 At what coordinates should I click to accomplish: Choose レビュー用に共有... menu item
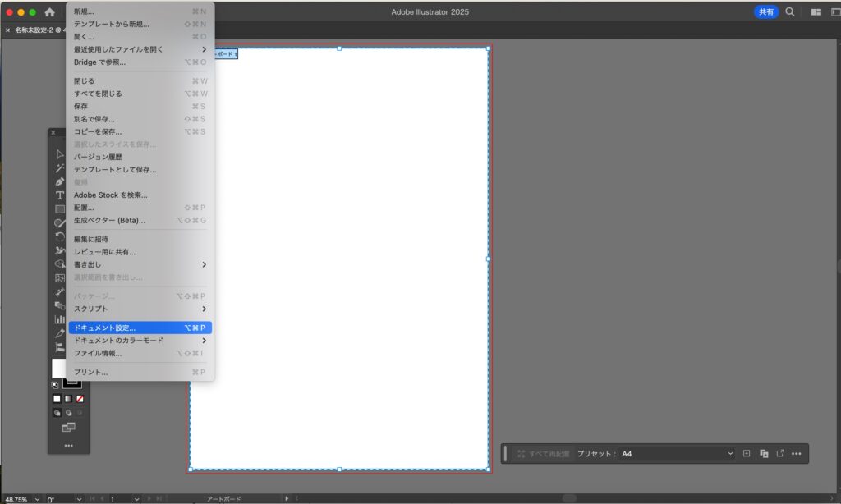[x=140, y=252]
